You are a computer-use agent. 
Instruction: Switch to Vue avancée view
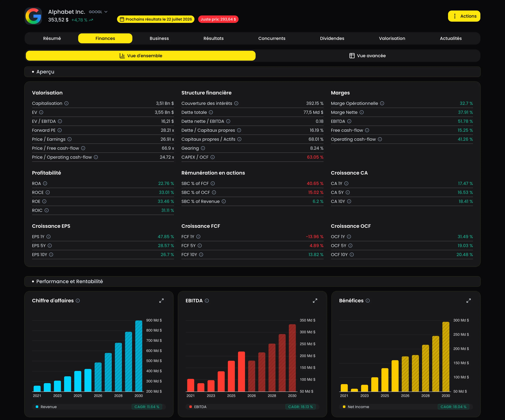point(367,56)
